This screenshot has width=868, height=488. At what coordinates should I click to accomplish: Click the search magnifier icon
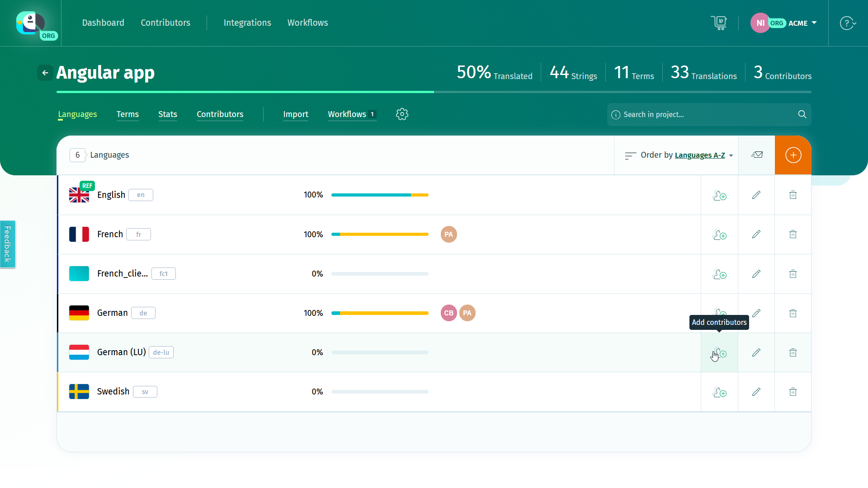point(802,114)
